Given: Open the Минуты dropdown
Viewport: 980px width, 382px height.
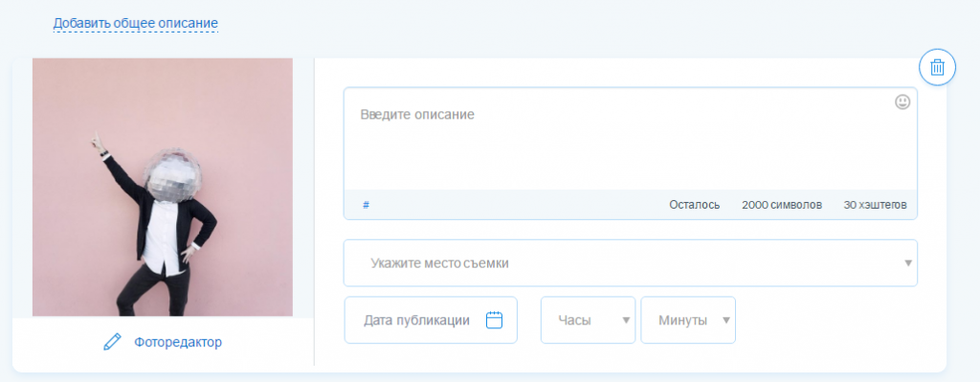Looking at the screenshot, I should (687, 320).
